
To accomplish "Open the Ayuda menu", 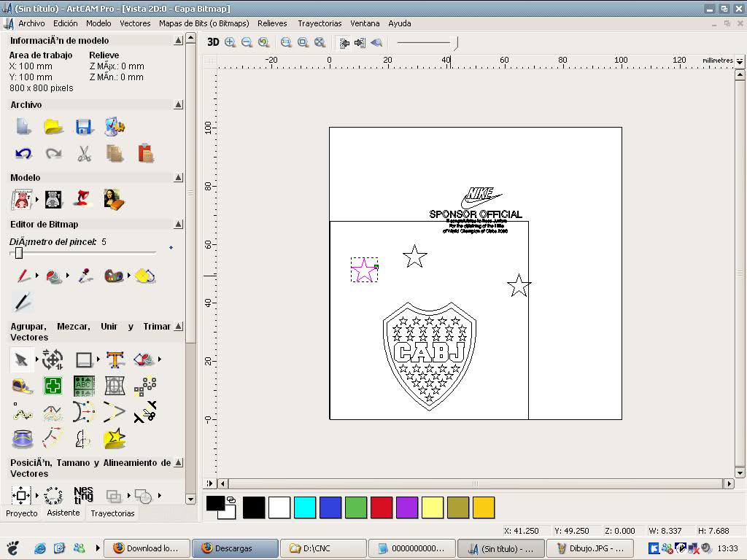I will (399, 23).
